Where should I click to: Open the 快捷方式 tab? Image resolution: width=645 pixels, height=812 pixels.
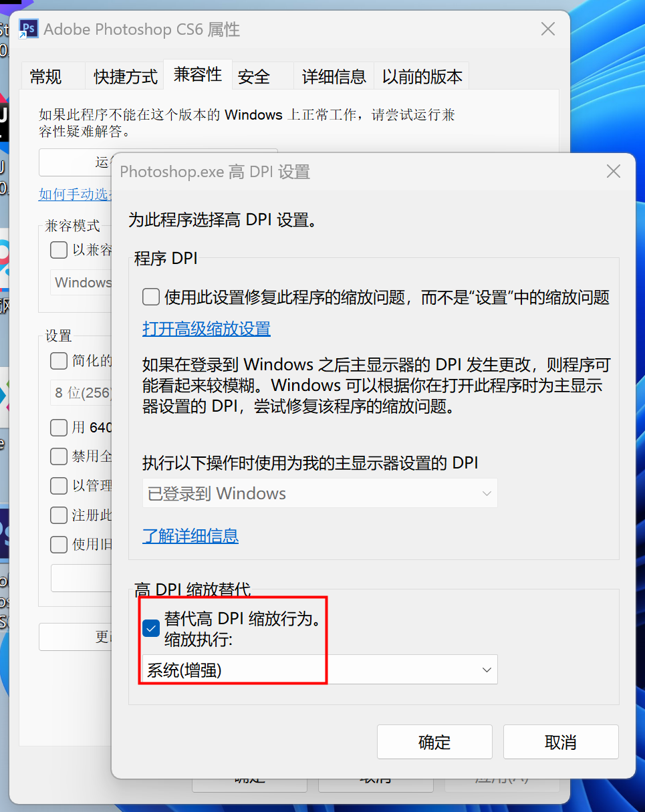tap(126, 77)
